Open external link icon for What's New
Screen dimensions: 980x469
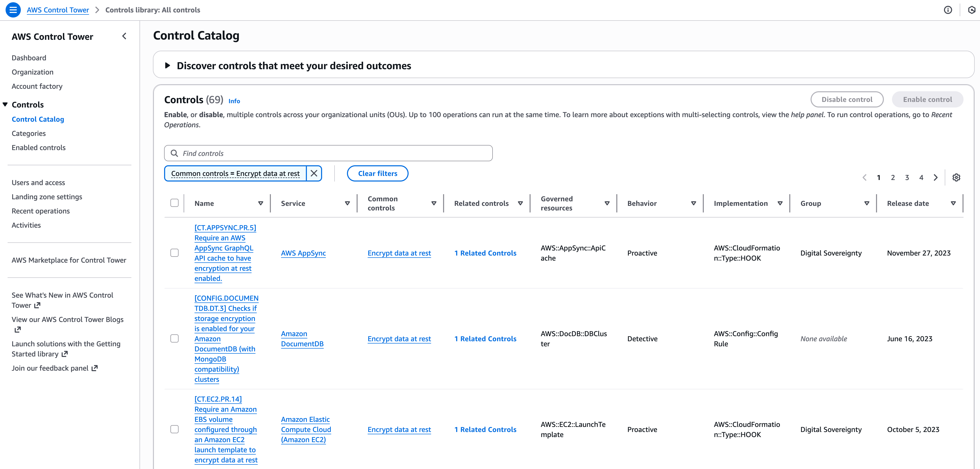(37, 305)
